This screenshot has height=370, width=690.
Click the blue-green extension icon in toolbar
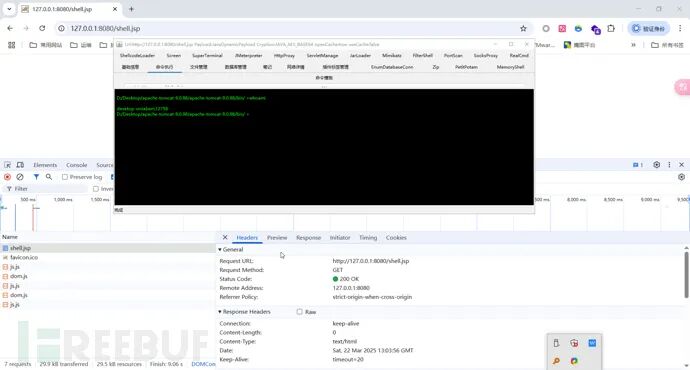click(x=578, y=28)
